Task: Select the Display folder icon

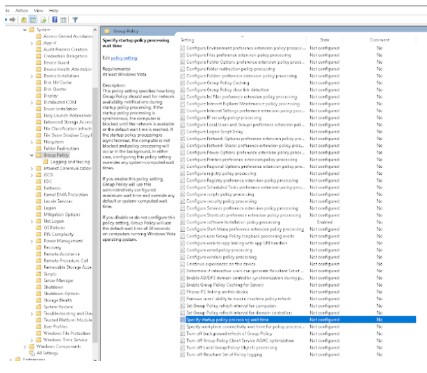Action: pyautogui.click(x=39, y=96)
